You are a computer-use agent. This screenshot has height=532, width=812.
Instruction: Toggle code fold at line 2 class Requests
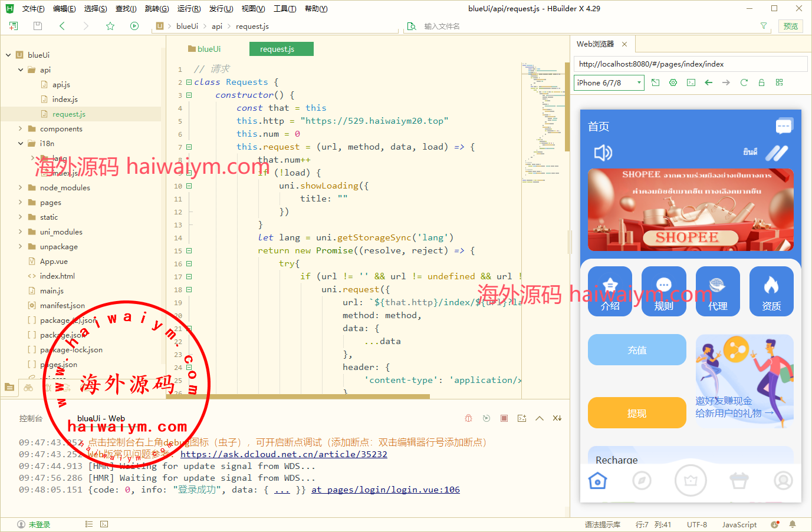189,82
